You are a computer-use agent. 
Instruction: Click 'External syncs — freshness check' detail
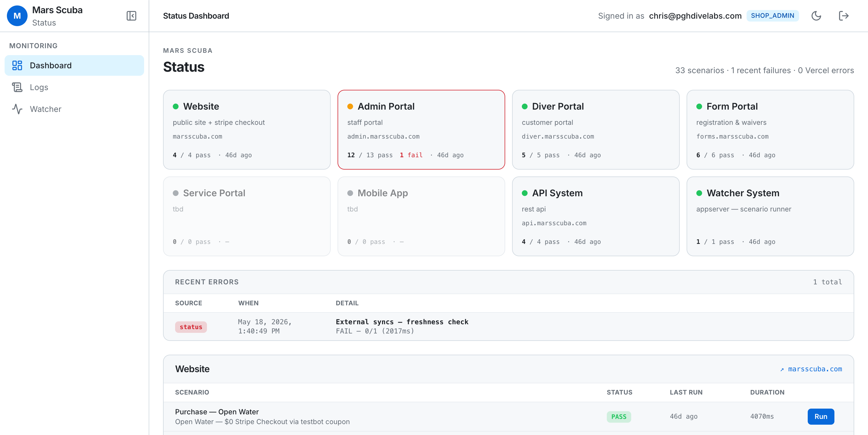[402, 322]
